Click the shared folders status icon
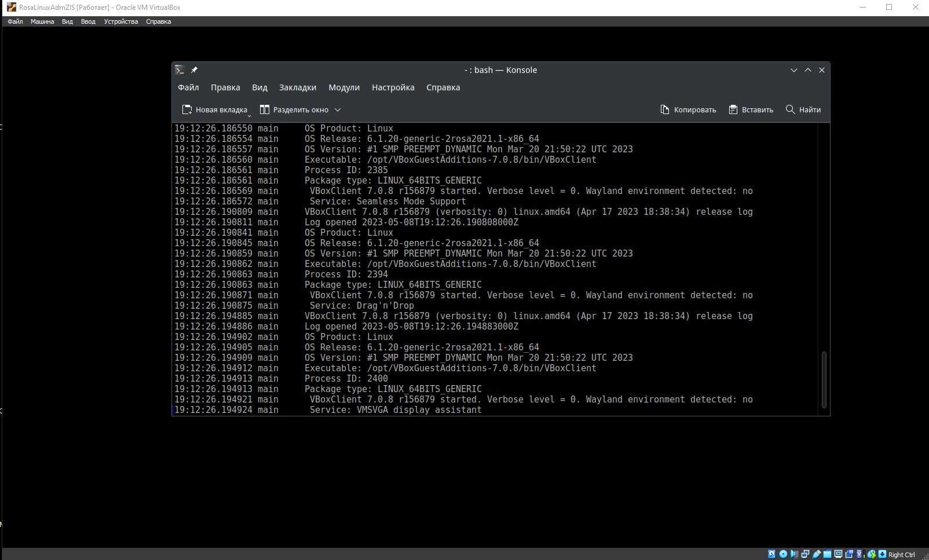929x560 pixels. pyautogui.click(x=827, y=554)
